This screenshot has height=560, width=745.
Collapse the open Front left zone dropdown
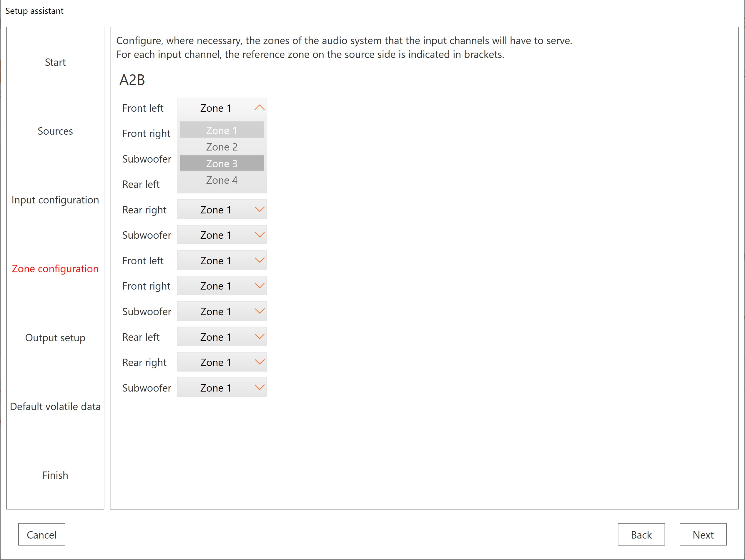tap(222, 108)
